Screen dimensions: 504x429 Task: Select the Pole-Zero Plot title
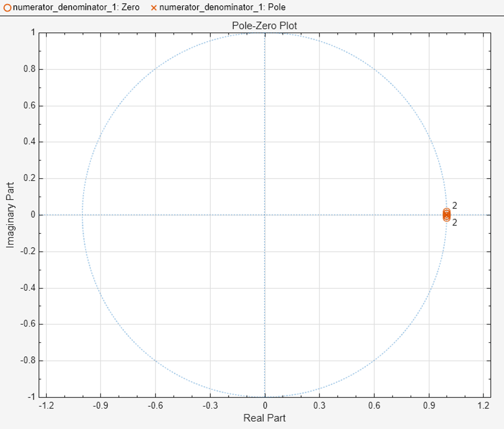(x=264, y=26)
